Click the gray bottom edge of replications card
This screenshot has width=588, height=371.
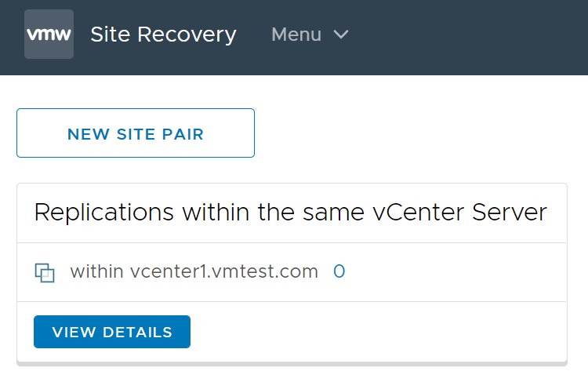[x=292, y=364]
